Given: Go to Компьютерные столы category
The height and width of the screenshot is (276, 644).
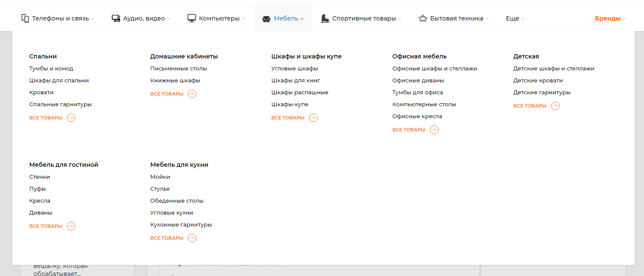Looking at the screenshot, I should click(x=424, y=105).
